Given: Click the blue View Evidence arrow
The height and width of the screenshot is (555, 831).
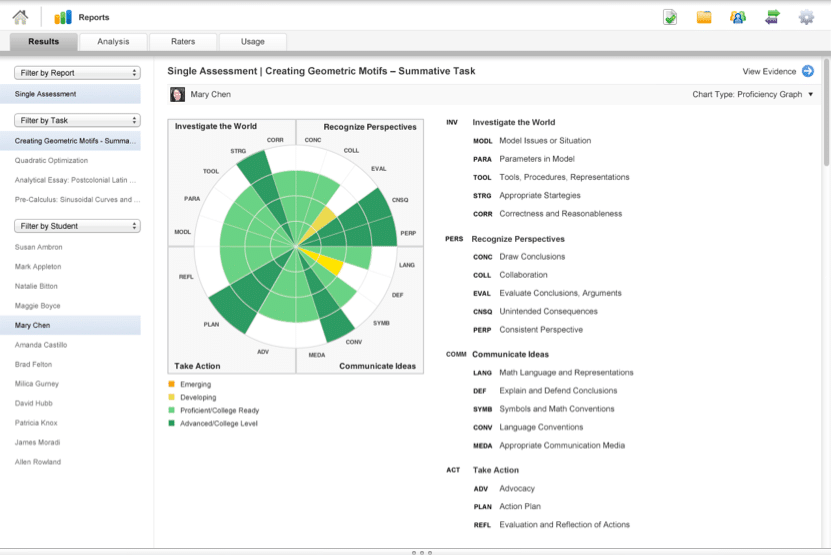Looking at the screenshot, I should coord(808,71).
